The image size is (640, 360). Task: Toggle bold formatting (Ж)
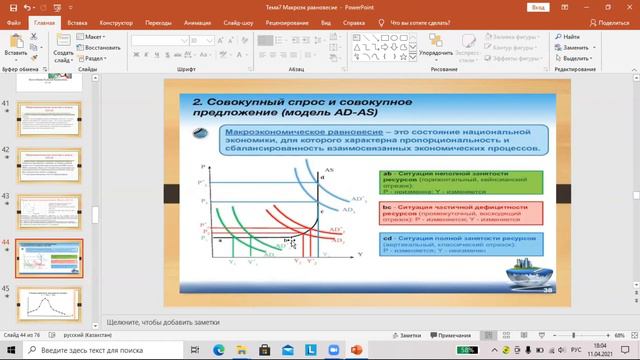136,55
